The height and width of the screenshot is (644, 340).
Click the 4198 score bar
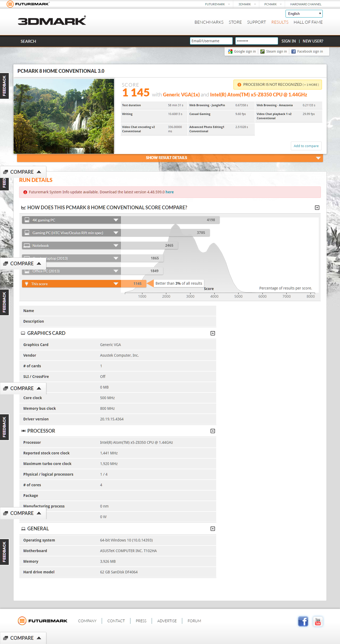point(170,220)
